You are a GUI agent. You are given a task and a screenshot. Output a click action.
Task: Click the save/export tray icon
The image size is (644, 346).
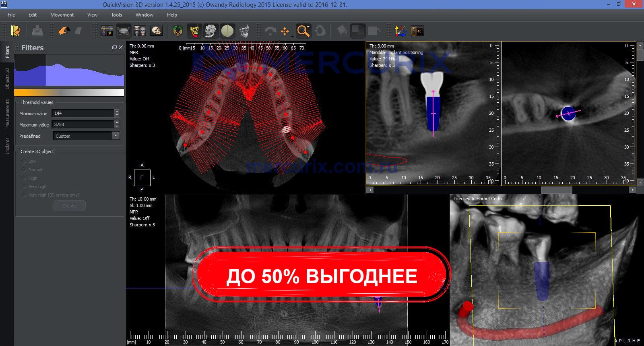(x=37, y=31)
